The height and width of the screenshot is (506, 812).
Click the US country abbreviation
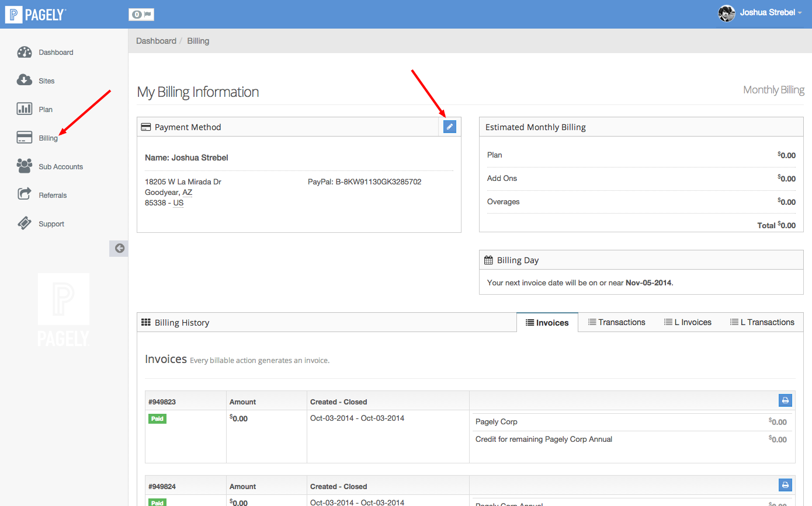click(178, 203)
